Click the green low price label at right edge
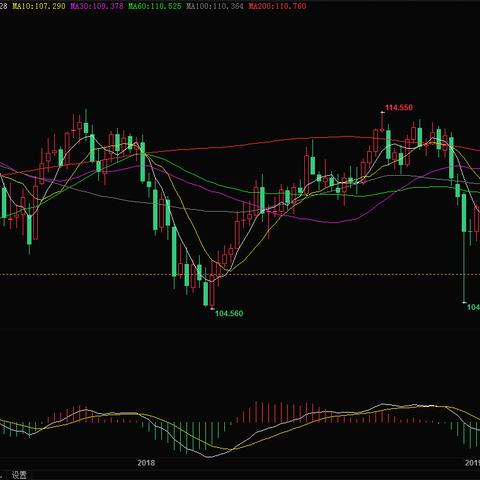Viewport: 480px width, 480px height. (473, 307)
